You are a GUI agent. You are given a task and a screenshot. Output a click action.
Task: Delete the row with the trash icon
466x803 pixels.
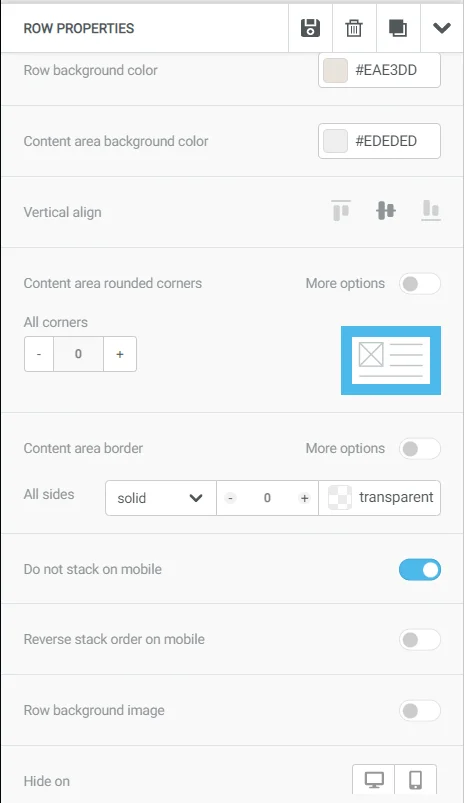pos(354,28)
